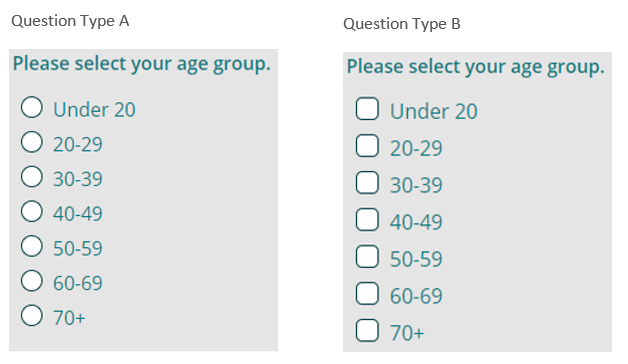
Task: Enable the 70+ checkbox
Action: point(367,330)
